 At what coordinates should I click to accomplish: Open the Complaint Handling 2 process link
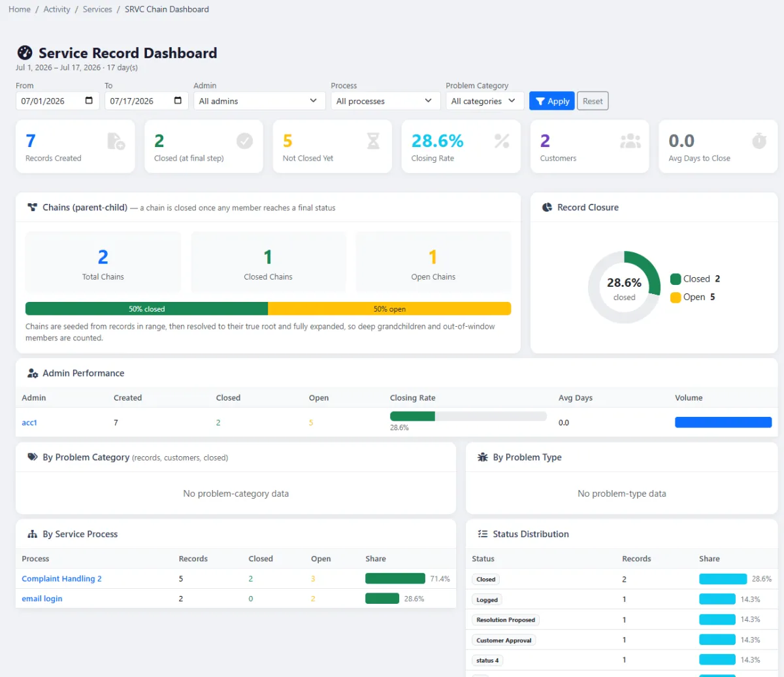(x=61, y=579)
